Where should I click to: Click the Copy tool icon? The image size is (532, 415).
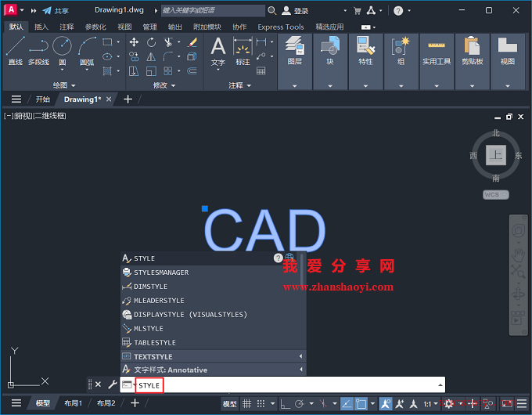coord(134,56)
